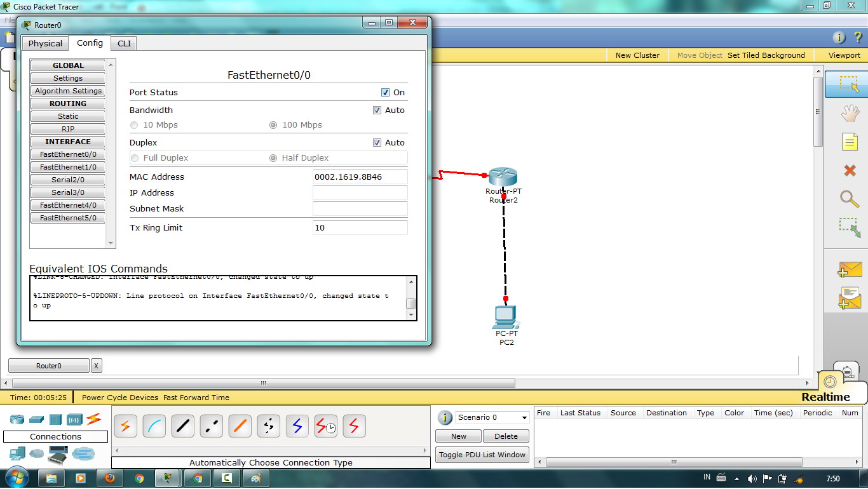The width and height of the screenshot is (868, 489).
Task: Open the Static routing section
Action: [68, 116]
